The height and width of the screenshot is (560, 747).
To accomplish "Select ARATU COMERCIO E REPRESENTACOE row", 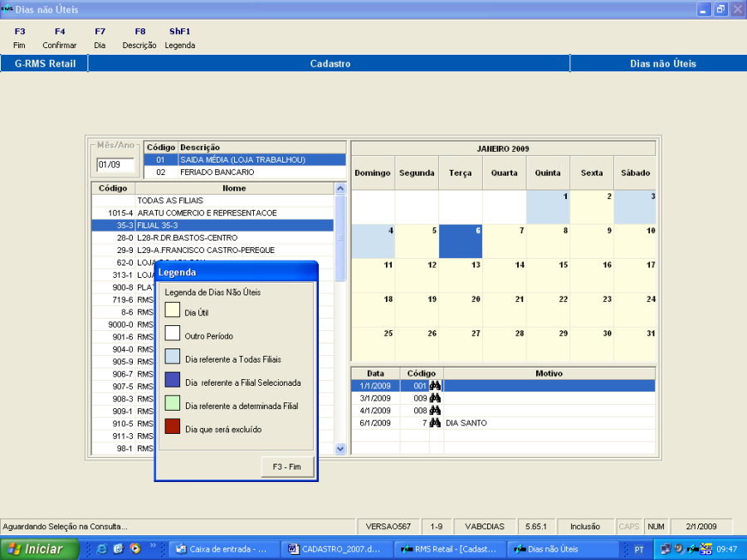I will 213,213.
